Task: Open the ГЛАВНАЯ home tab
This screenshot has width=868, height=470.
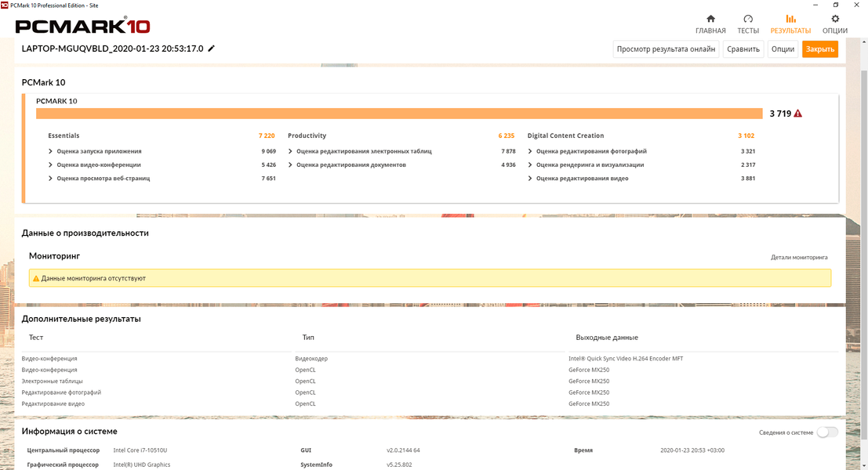Action: point(710,25)
